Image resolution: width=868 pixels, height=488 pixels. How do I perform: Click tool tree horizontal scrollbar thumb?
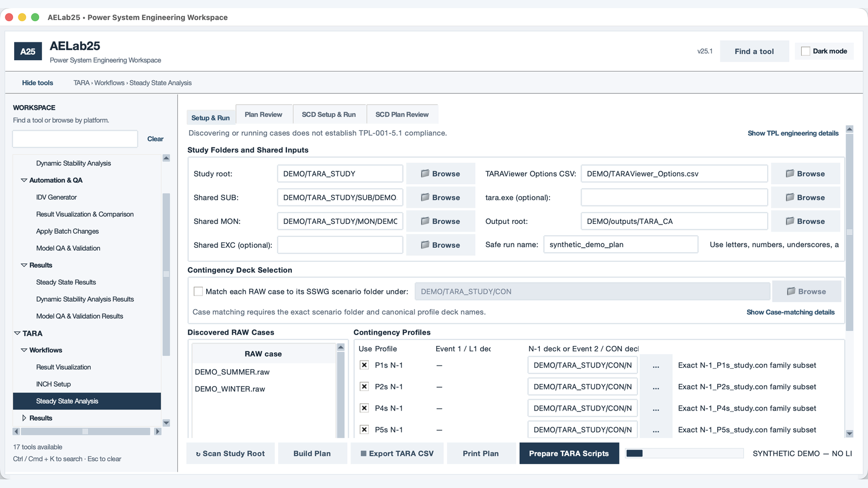(85, 432)
